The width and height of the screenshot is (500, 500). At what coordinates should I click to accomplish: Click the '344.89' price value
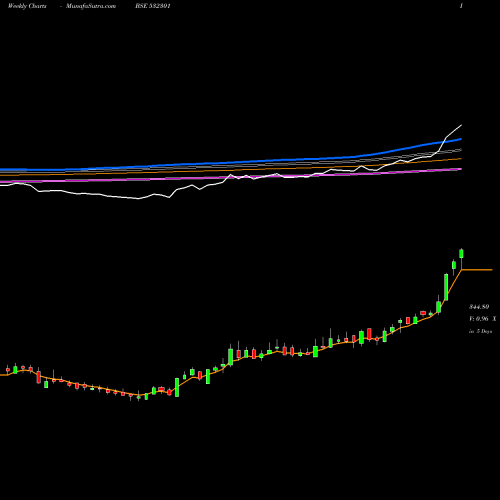(479, 307)
